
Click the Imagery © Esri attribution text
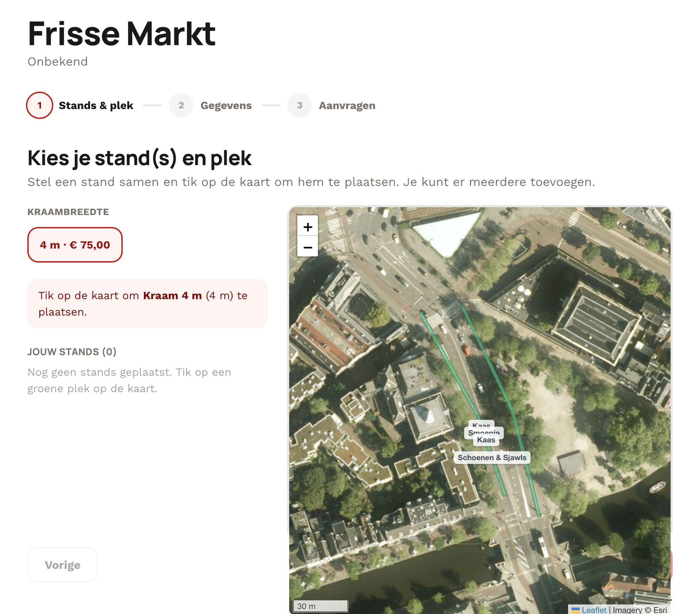tap(640, 610)
